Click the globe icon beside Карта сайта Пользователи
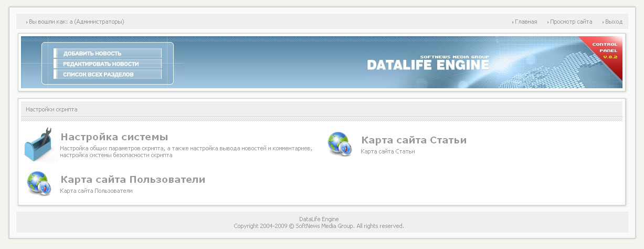This screenshot has height=249, width=644. coord(39,183)
